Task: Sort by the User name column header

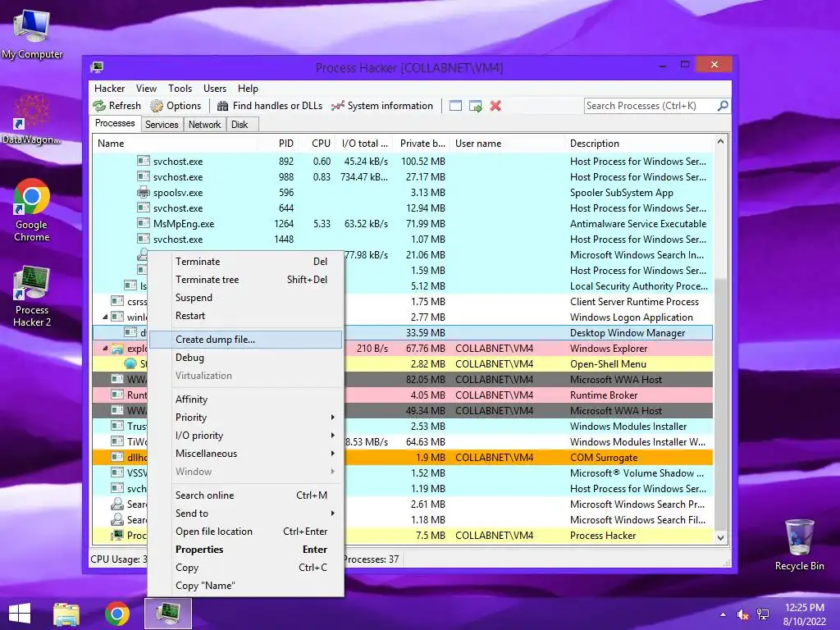Action: (508, 144)
